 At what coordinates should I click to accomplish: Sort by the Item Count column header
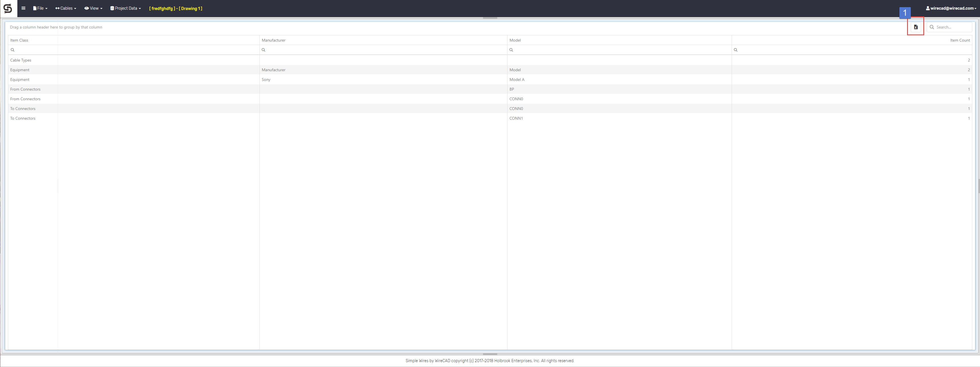960,40
